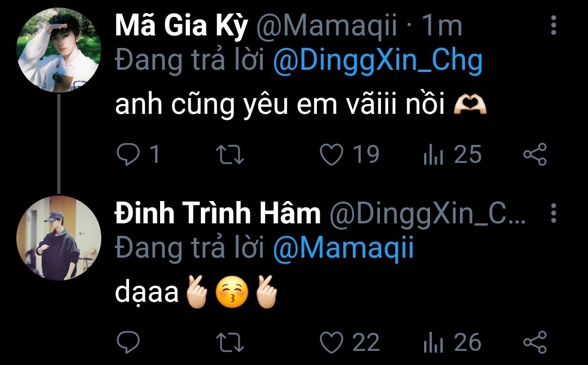Screen dimensions: 588x365
Task: Like Mã Gia Kỳ's tweet
Action: pos(330,155)
